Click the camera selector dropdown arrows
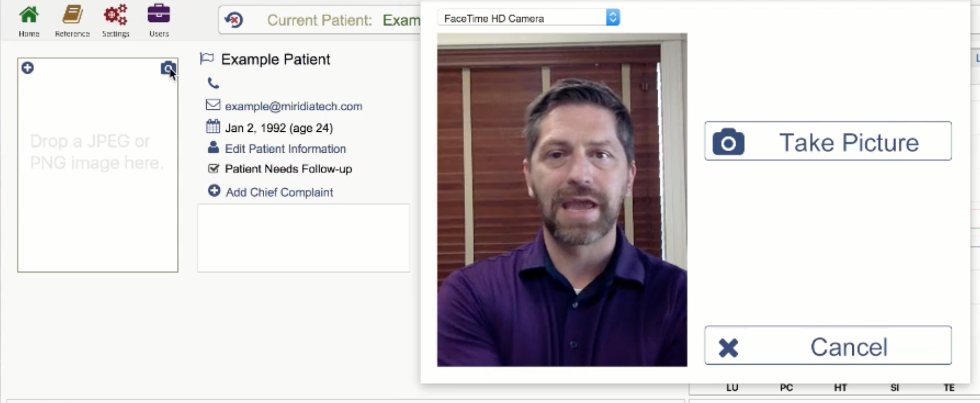980x403 pixels. pyautogui.click(x=613, y=18)
